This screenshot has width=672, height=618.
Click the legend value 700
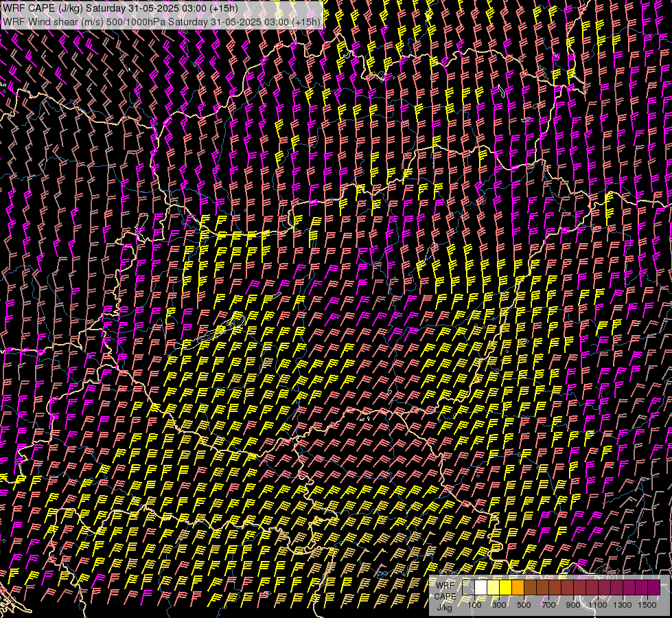[x=548, y=605]
